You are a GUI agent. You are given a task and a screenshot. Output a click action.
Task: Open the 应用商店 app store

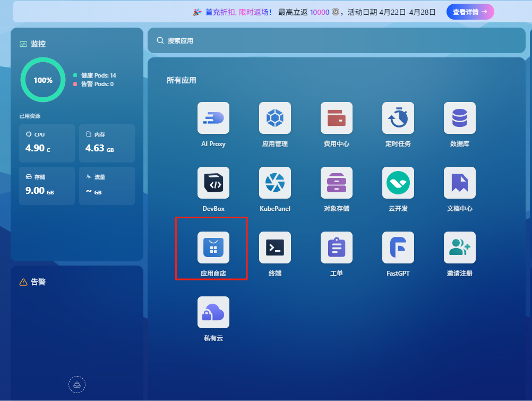(213, 248)
